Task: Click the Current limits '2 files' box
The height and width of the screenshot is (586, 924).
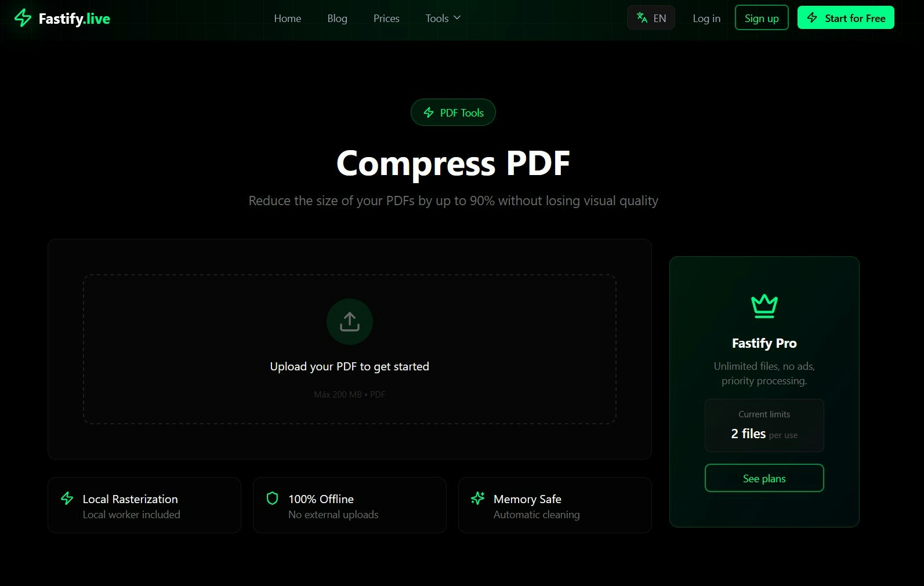Action: pos(764,425)
